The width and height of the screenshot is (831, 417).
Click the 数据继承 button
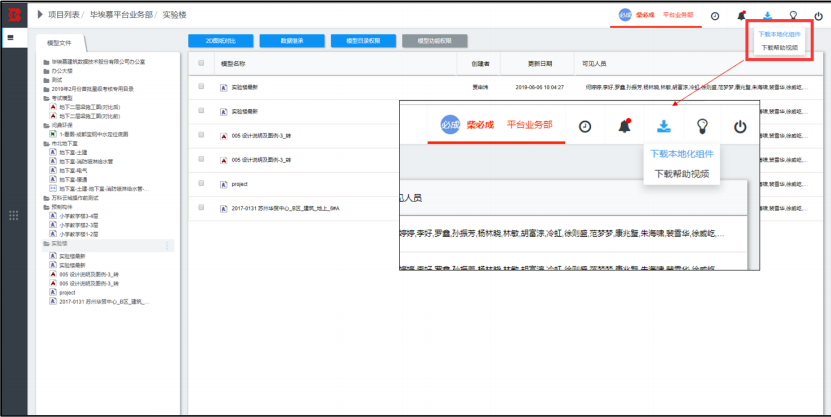tap(292, 41)
